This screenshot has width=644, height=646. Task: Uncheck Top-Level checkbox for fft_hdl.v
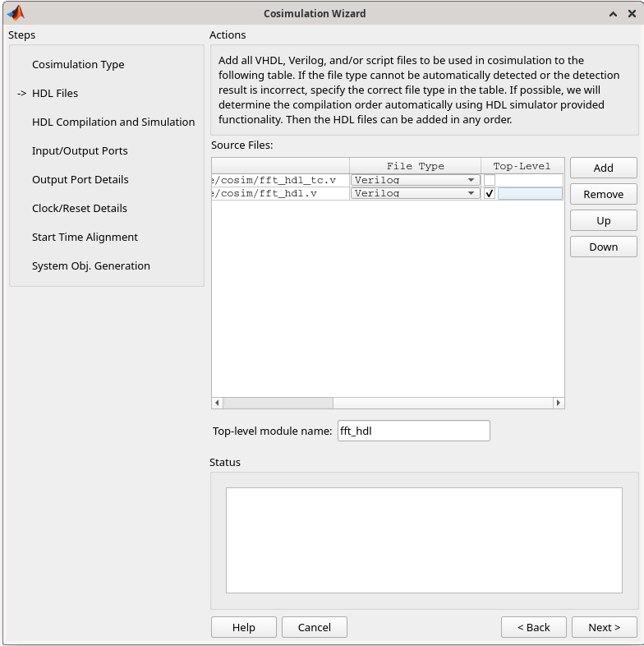490,194
